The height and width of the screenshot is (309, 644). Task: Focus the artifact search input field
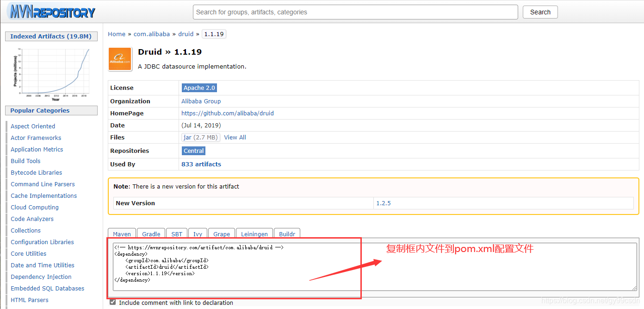point(355,12)
